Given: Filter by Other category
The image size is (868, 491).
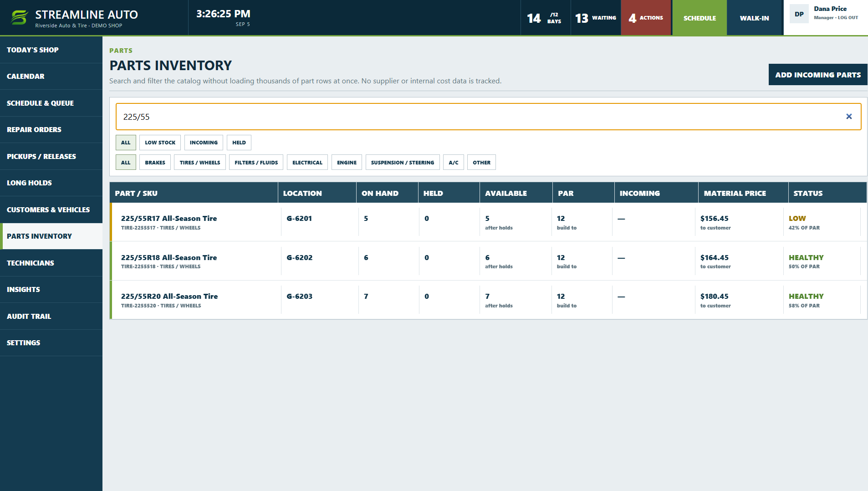Looking at the screenshot, I should click(x=481, y=163).
